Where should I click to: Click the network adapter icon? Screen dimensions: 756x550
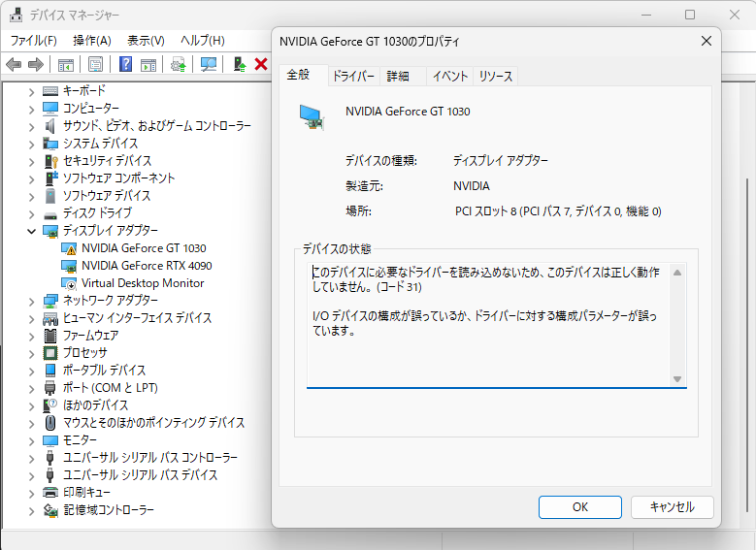(x=50, y=302)
